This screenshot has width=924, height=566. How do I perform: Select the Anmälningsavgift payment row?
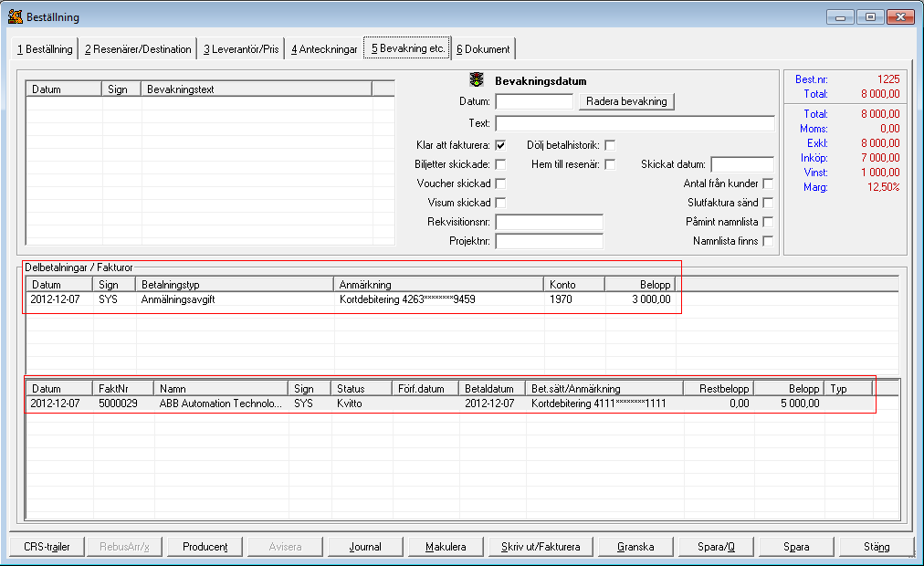350,299
